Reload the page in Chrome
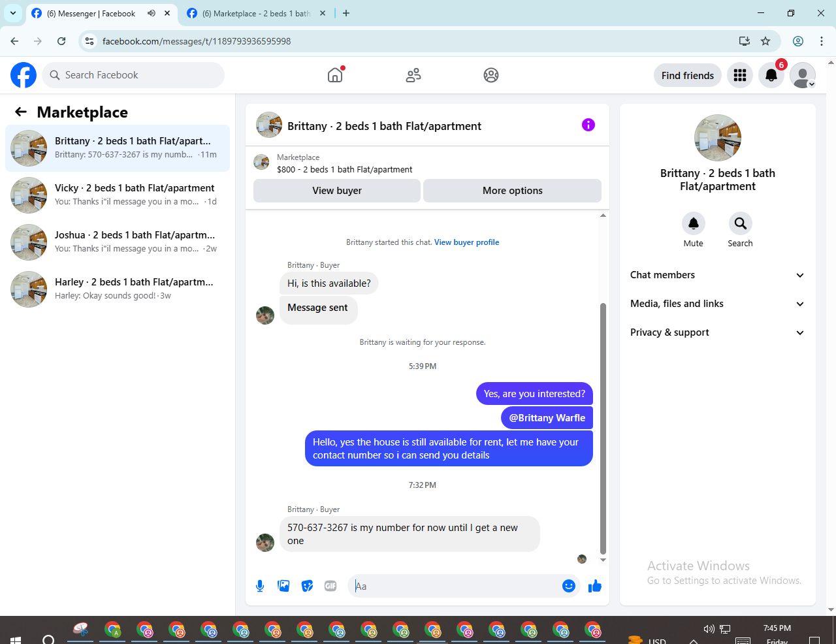Viewport: 836px width, 644px height. 61,41
